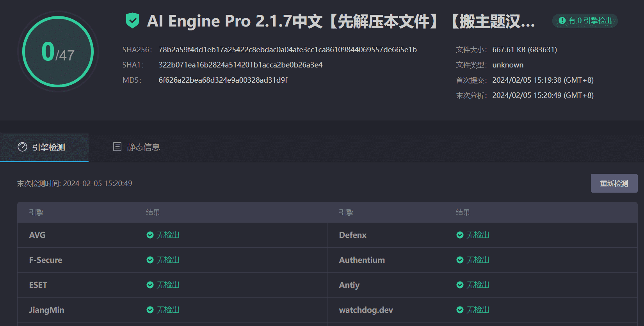Click the 0/47 detection score circle
The height and width of the screenshot is (326, 644).
click(x=58, y=51)
